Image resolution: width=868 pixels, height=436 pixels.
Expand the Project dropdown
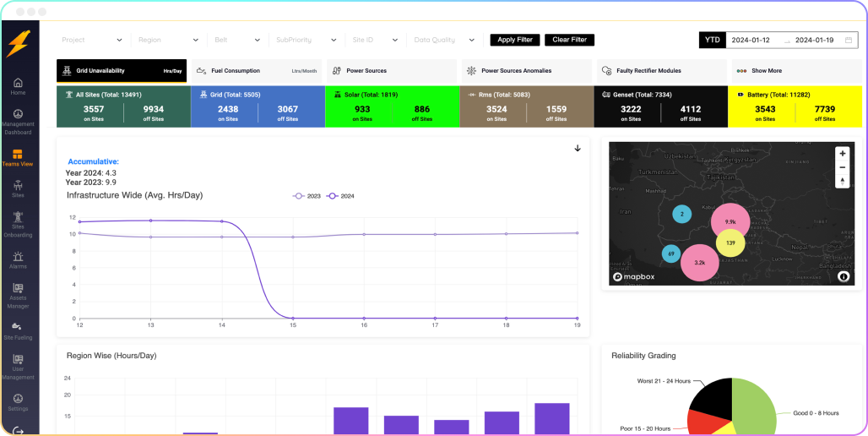(x=92, y=40)
